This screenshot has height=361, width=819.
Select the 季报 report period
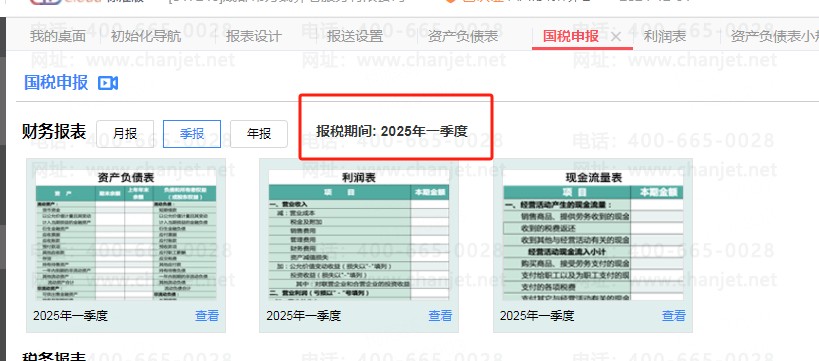192,134
